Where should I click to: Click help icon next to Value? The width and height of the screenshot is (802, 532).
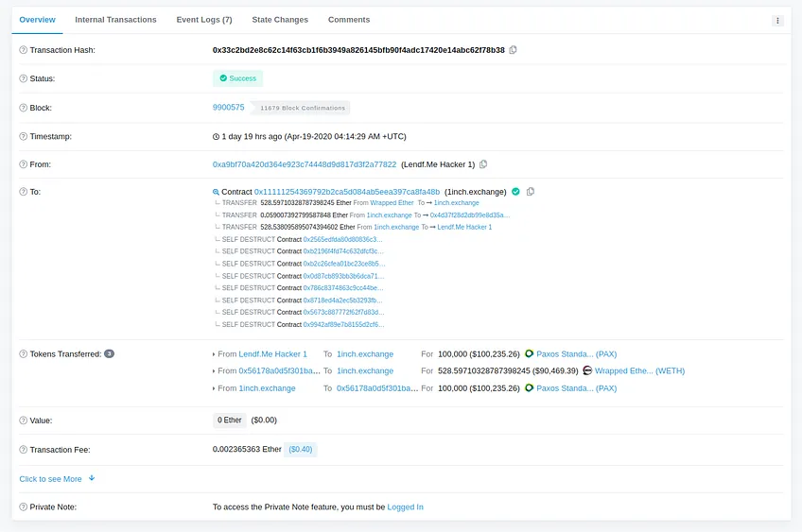[x=23, y=420]
